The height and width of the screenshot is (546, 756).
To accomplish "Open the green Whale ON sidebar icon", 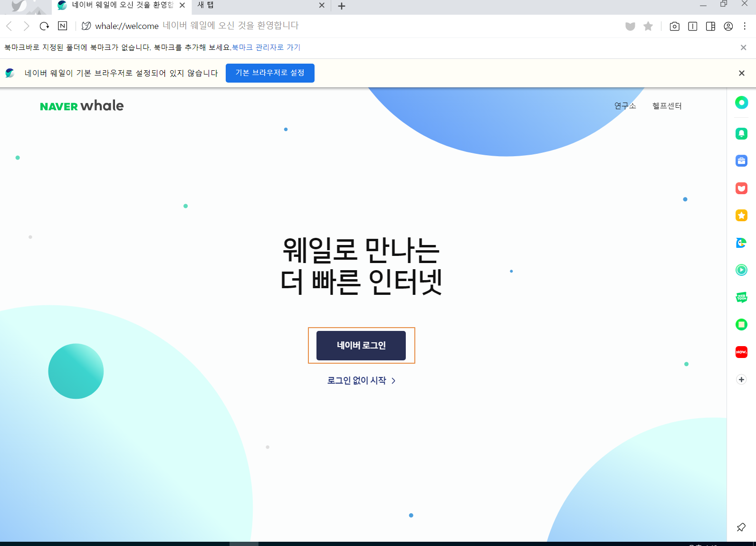I will coord(741,103).
